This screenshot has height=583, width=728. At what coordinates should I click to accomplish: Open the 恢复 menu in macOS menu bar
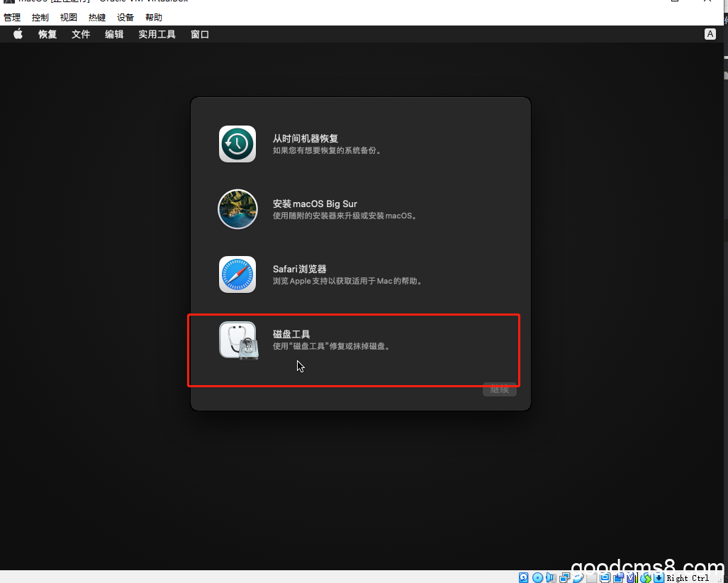[47, 34]
